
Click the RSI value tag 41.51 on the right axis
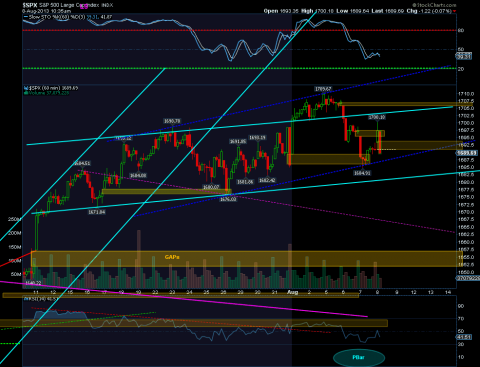click(x=464, y=337)
